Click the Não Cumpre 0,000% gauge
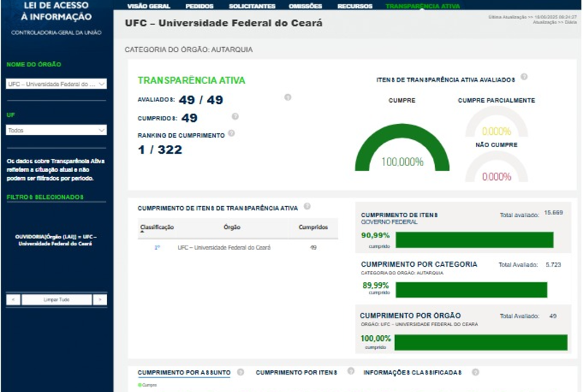 [497, 167]
